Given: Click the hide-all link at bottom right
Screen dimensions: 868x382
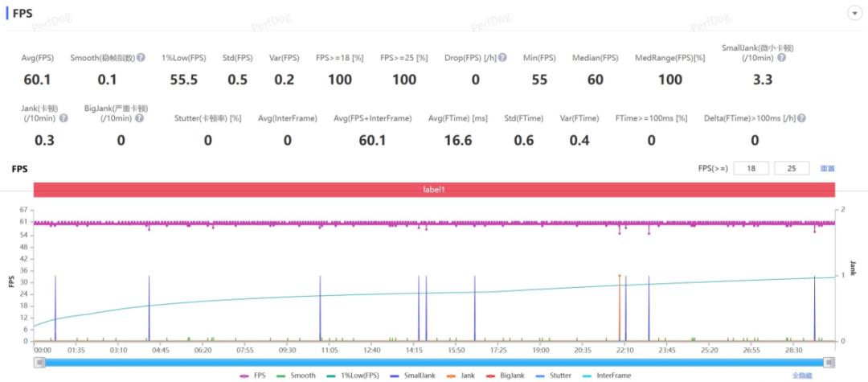Looking at the screenshot, I should coord(803,376).
